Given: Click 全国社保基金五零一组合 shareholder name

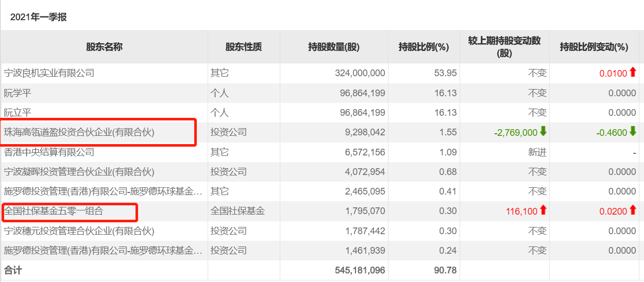Looking at the screenshot, I should point(54,211).
